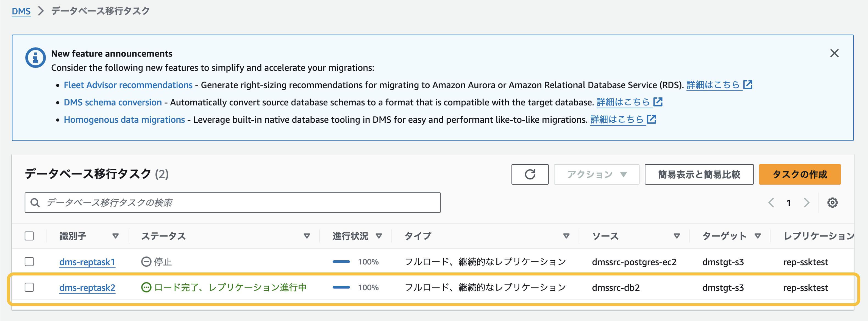Select the dms-reptask1 row checkbox
This screenshot has height=321, width=868.
click(x=29, y=261)
